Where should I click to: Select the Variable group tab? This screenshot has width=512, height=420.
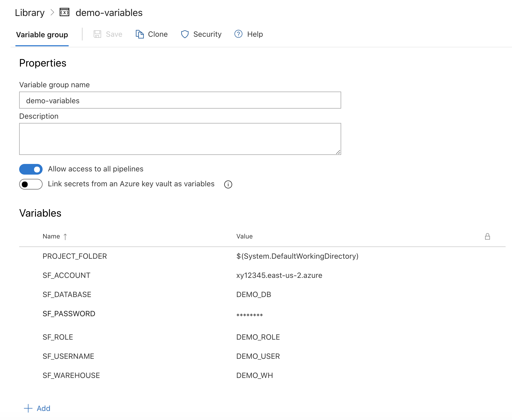click(42, 34)
